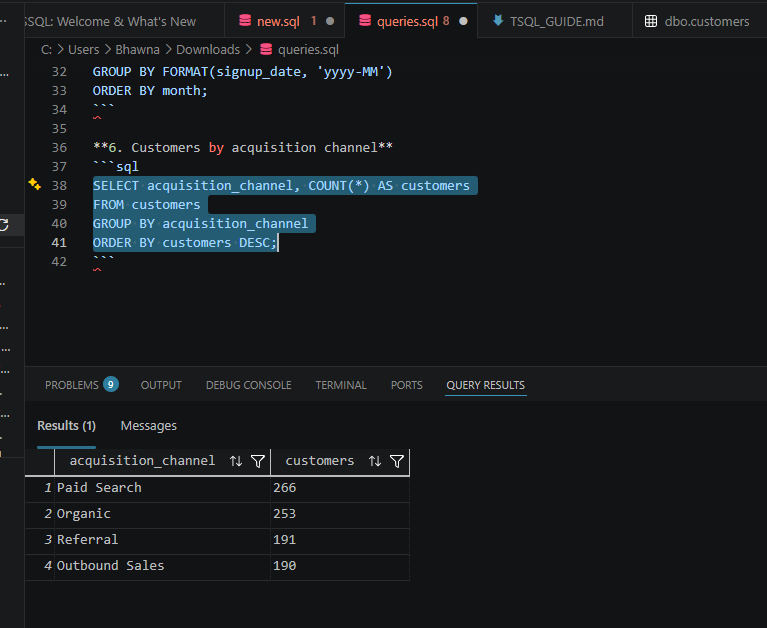Click the C: breadcrumb root

point(46,49)
